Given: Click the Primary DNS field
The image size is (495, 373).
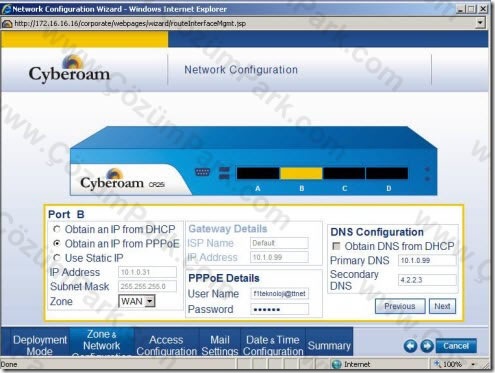Looking at the screenshot, I should pyautogui.click(x=427, y=260).
